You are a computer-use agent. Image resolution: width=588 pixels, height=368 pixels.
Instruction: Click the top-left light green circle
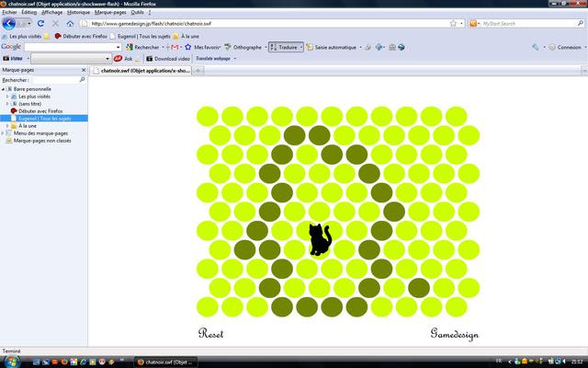208,115
